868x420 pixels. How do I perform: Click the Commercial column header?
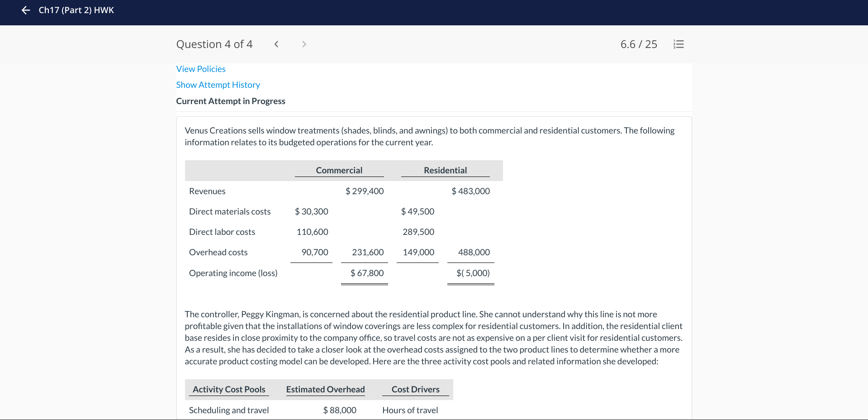[x=339, y=170]
